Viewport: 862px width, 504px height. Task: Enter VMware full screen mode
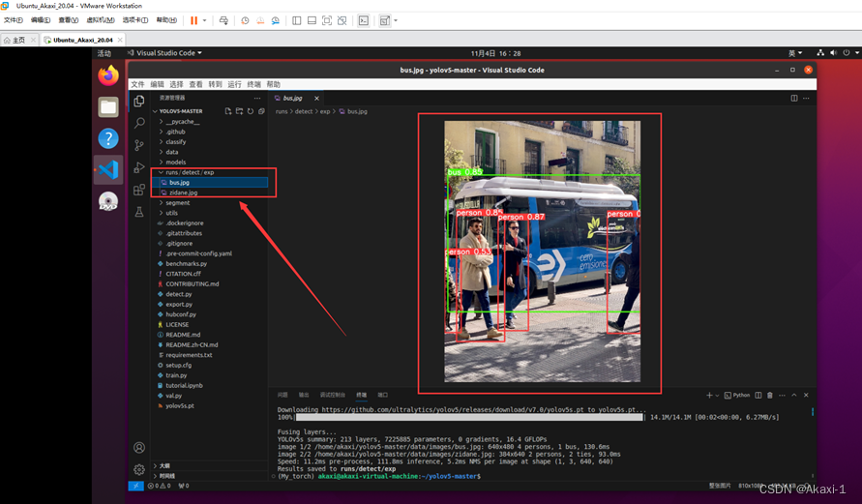pyautogui.click(x=327, y=20)
